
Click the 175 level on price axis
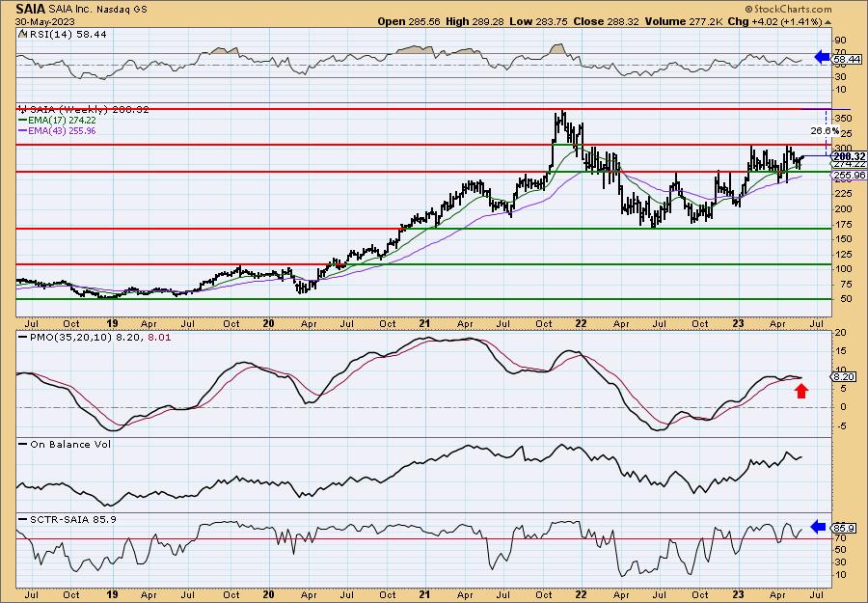point(844,224)
